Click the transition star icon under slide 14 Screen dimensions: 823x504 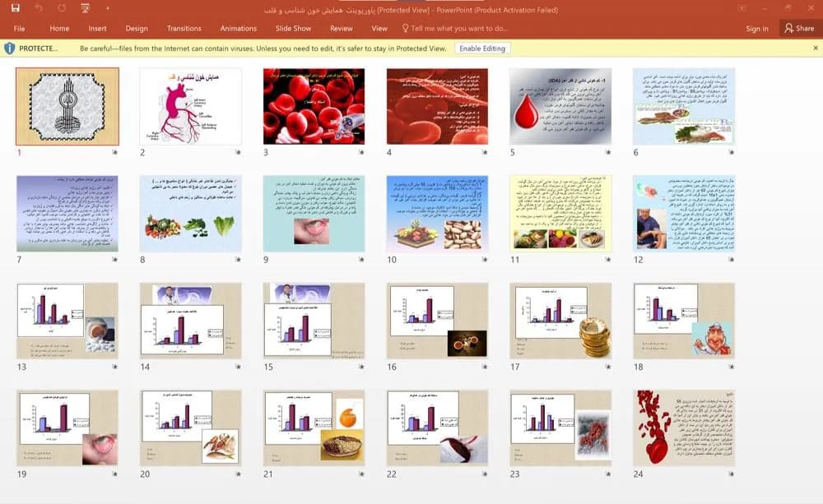click(238, 367)
